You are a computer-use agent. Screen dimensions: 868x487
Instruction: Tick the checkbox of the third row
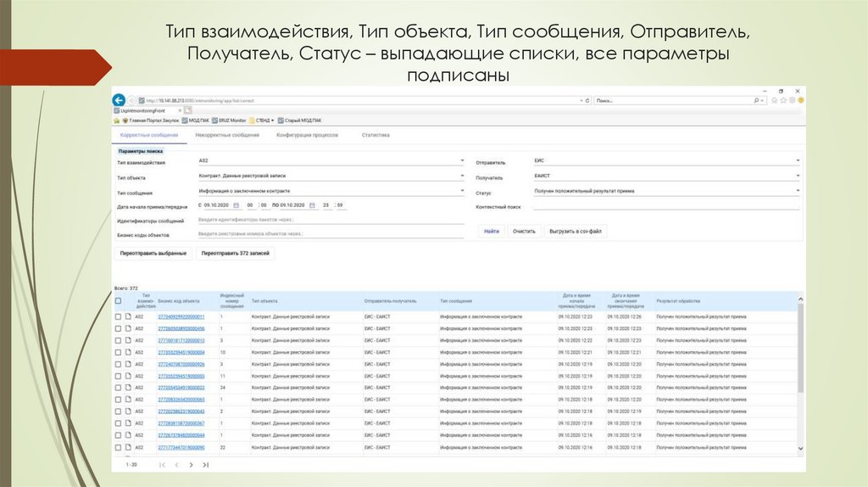118,340
